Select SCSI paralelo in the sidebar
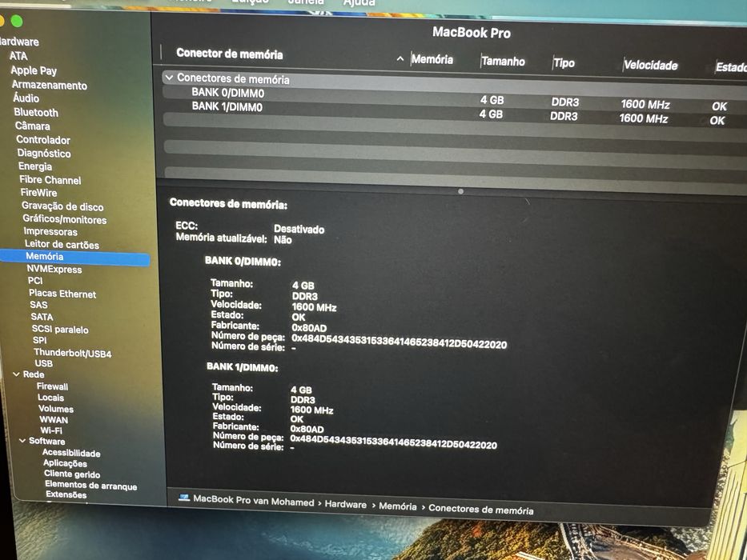Screen dimensions: 747x560 (60, 330)
